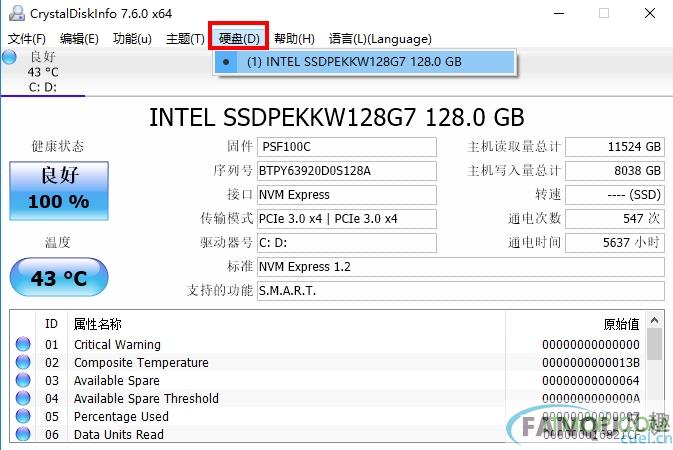Click status orb beside Composite Temperature
The image size is (673, 450).
pyautogui.click(x=23, y=362)
